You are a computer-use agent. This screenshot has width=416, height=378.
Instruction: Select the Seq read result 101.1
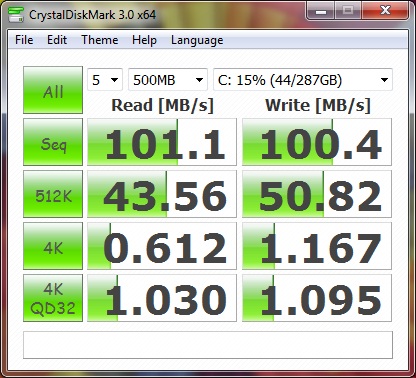coord(162,142)
